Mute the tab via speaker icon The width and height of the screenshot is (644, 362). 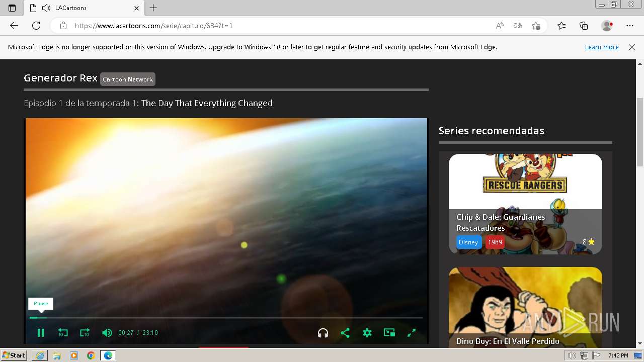(46, 8)
